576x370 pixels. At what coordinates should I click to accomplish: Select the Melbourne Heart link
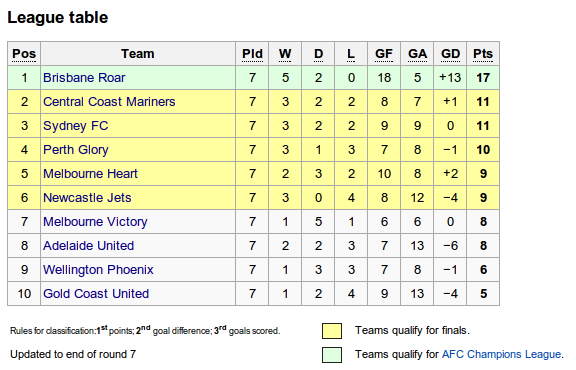[x=90, y=174]
